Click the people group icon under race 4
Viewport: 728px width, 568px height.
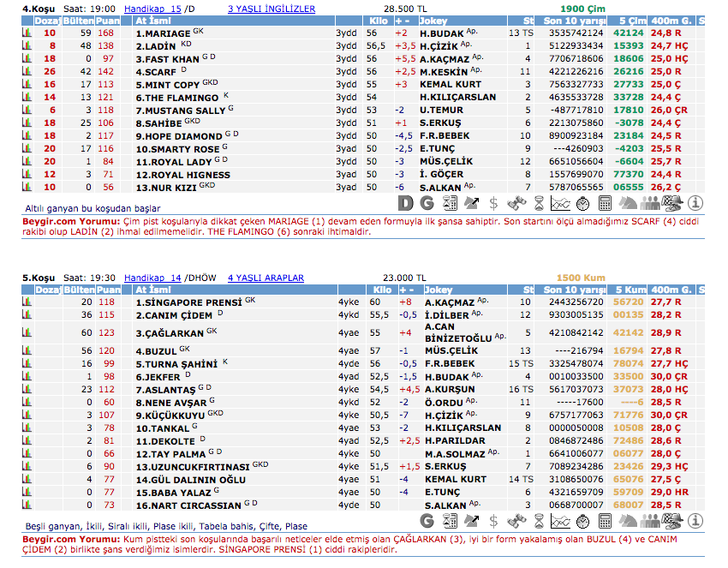[x=650, y=203]
